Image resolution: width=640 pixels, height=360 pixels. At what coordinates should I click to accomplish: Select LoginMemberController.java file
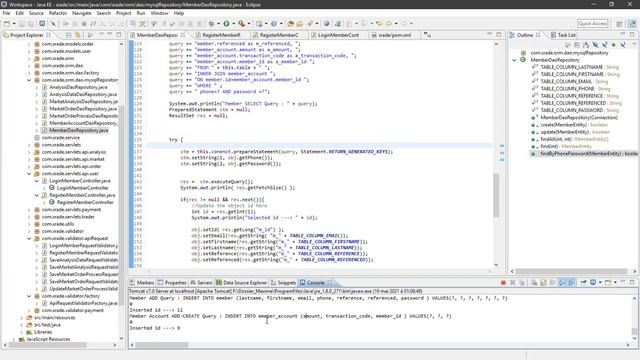[80, 181]
